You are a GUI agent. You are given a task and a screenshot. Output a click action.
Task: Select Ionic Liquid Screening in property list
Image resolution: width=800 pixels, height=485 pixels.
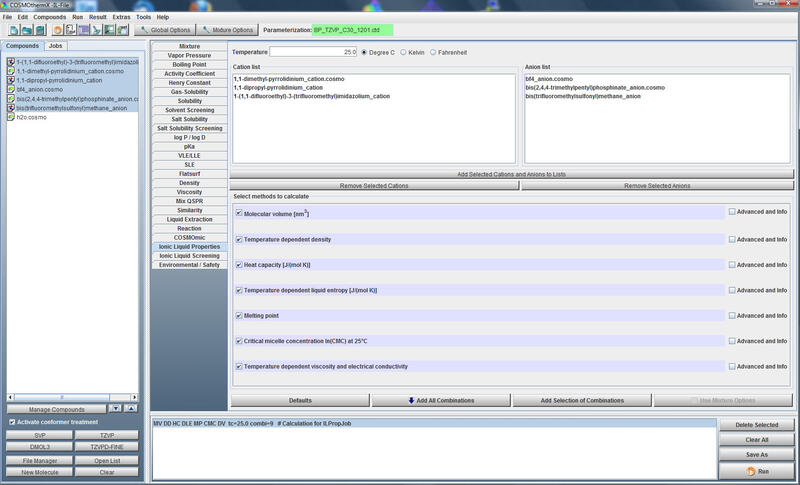(189, 255)
